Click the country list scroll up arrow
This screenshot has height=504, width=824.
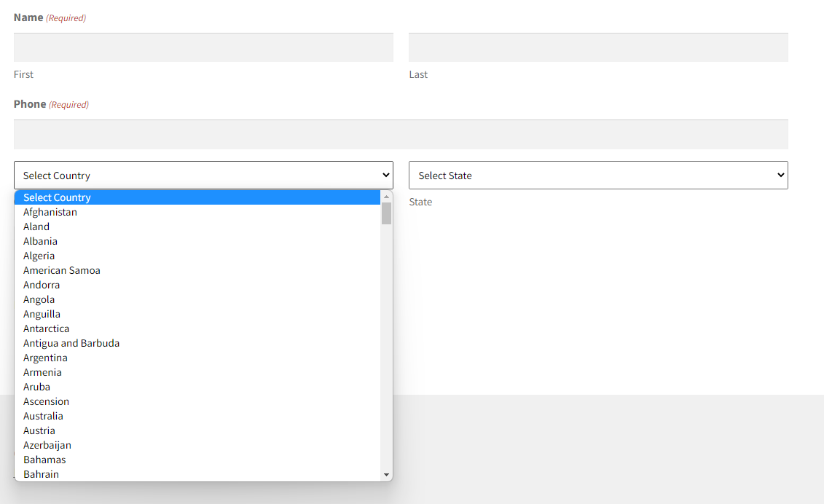[x=386, y=197]
